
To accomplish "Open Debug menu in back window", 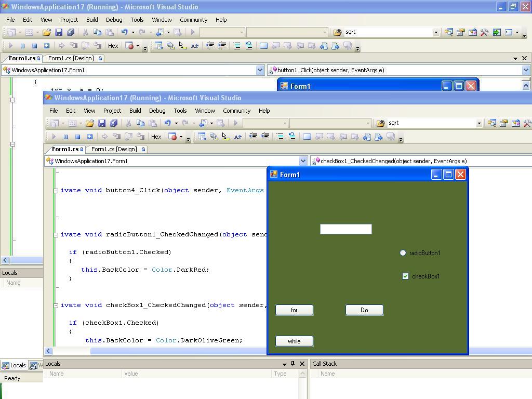I will pos(114,20).
